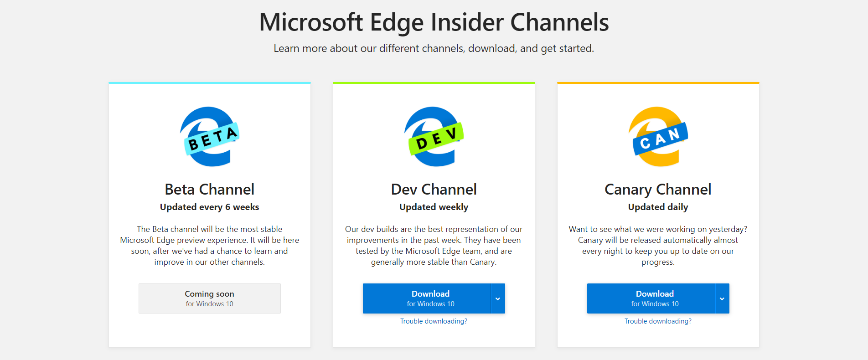This screenshot has height=360, width=868.
Task: Click the 'Updated weekly' text
Action: click(434, 207)
